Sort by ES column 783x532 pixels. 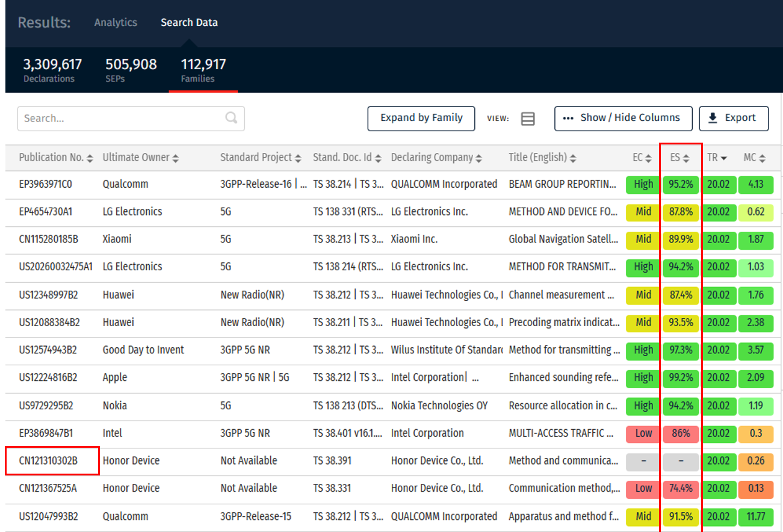click(680, 158)
